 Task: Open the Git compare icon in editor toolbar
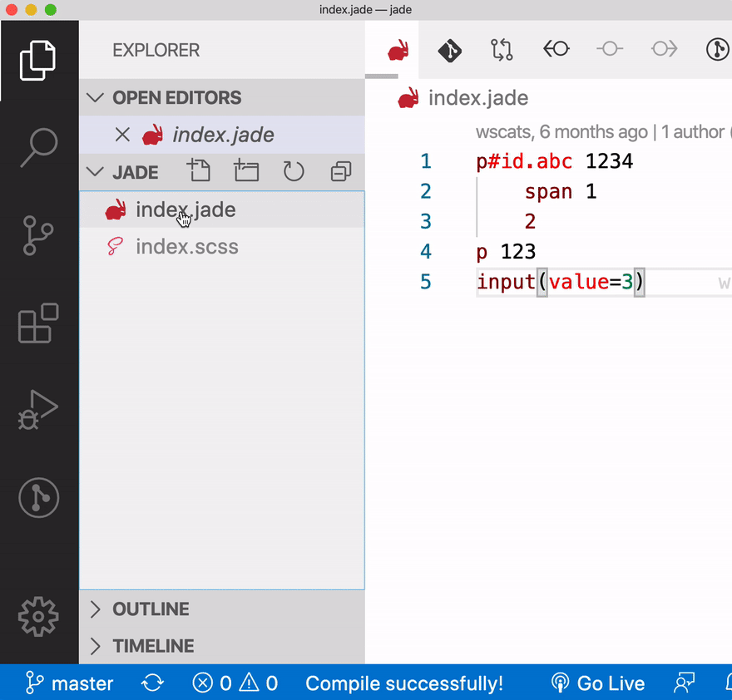click(502, 49)
